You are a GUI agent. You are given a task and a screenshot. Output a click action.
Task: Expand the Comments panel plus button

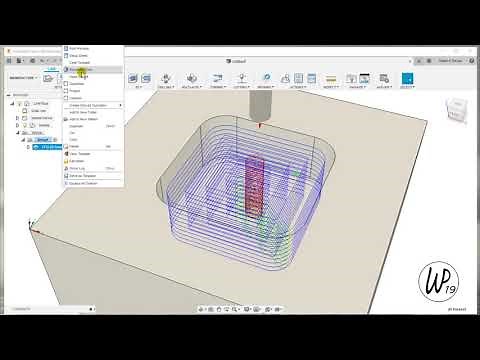[91, 309]
